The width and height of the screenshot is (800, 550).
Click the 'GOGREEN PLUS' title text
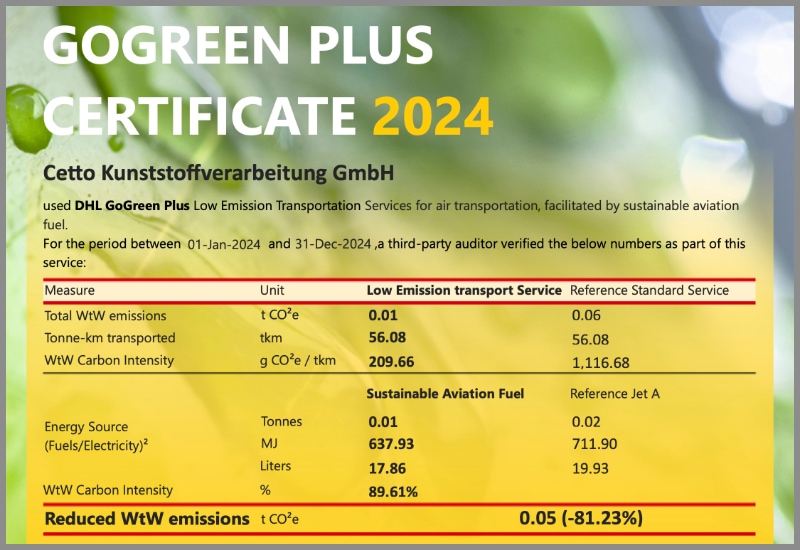[x=238, y=45]
